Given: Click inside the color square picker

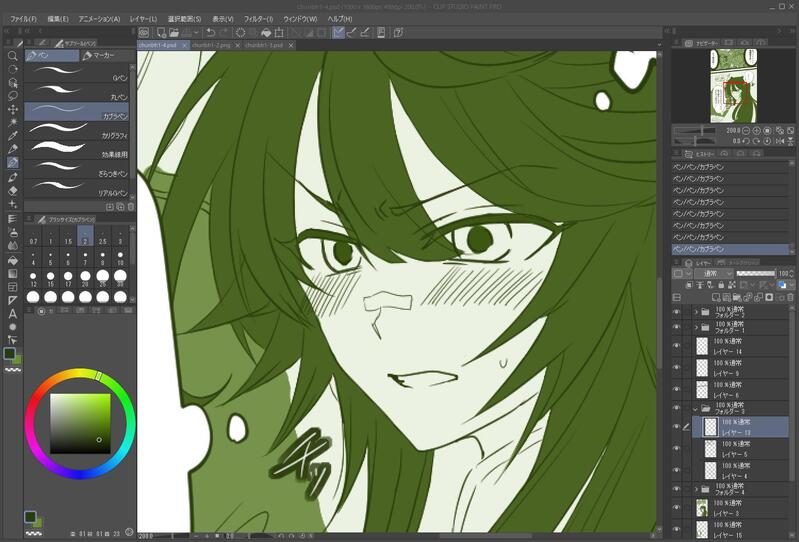Looking at the screenshot, I should [80, 423].
